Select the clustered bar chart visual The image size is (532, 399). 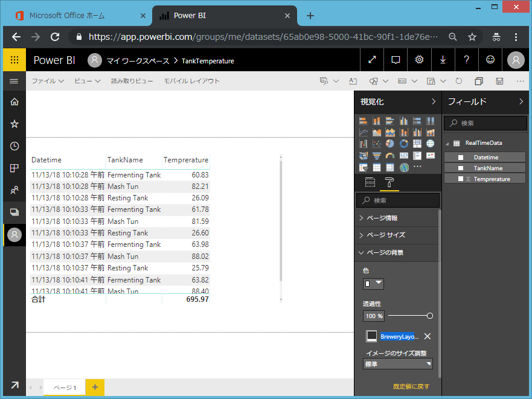click(x=390, y=121)
